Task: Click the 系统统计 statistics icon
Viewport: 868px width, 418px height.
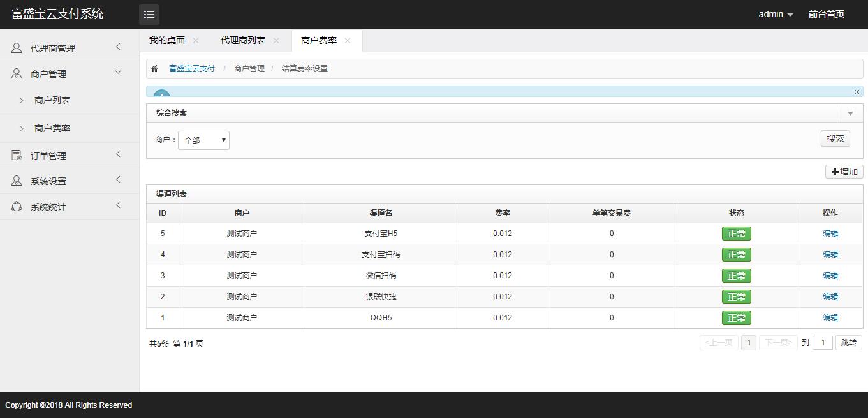Action: pos(15,206)
